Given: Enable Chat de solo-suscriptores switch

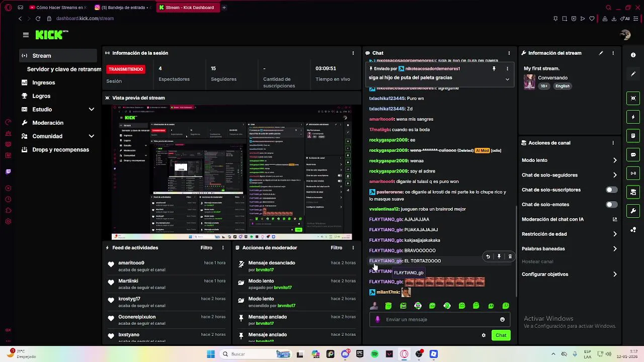Looking at the screenshot, I should (611, 190).
